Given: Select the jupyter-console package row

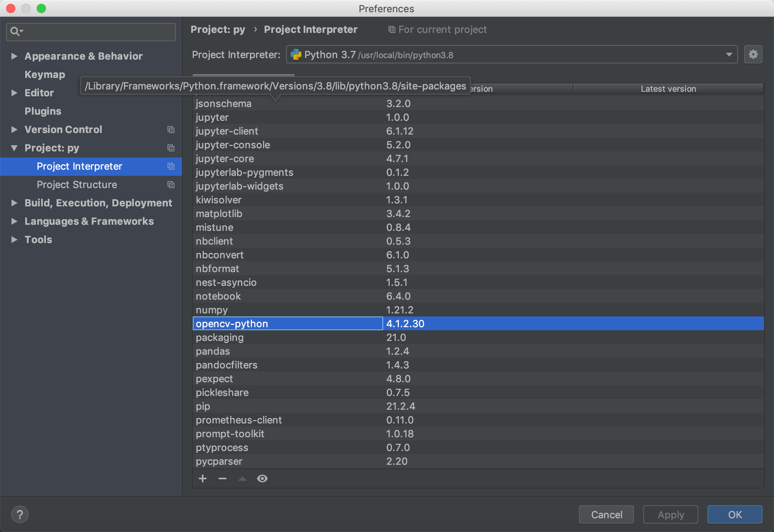Looking at the screenshot, I should click(x=478, y=145).
